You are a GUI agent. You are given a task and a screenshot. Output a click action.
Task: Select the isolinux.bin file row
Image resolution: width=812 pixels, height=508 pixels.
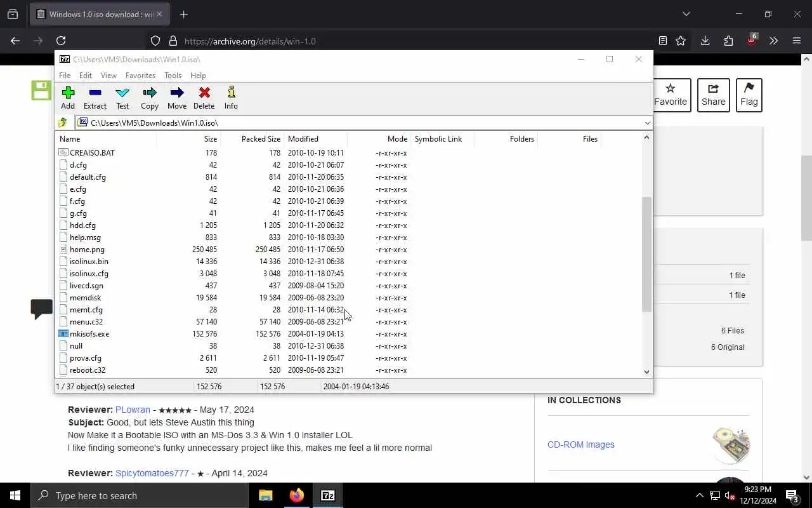pos(349,262)
